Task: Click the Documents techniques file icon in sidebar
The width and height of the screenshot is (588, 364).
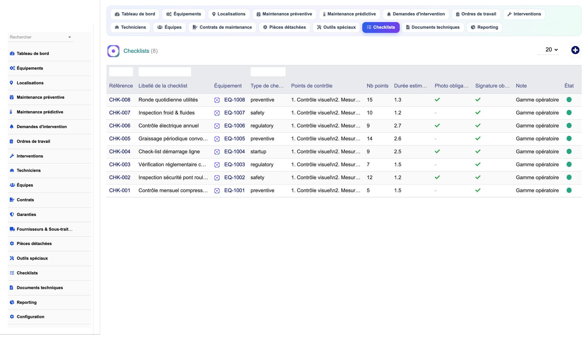Action: (11, 288)
